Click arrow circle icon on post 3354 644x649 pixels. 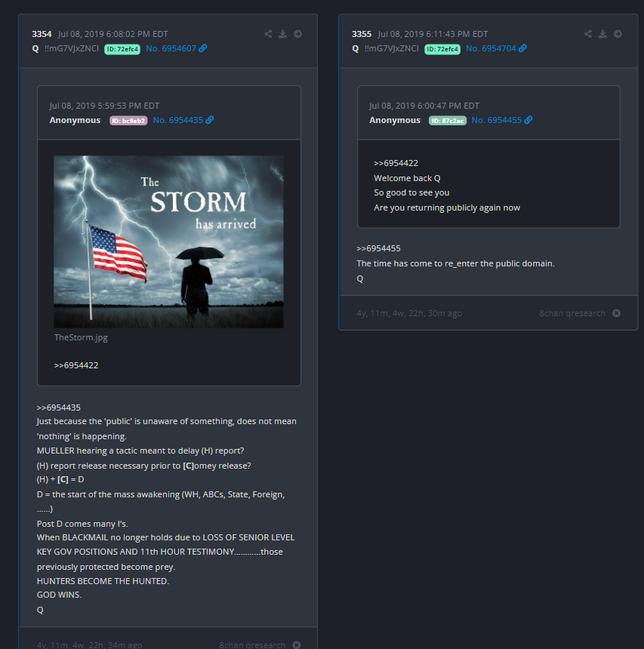point(297,34)
